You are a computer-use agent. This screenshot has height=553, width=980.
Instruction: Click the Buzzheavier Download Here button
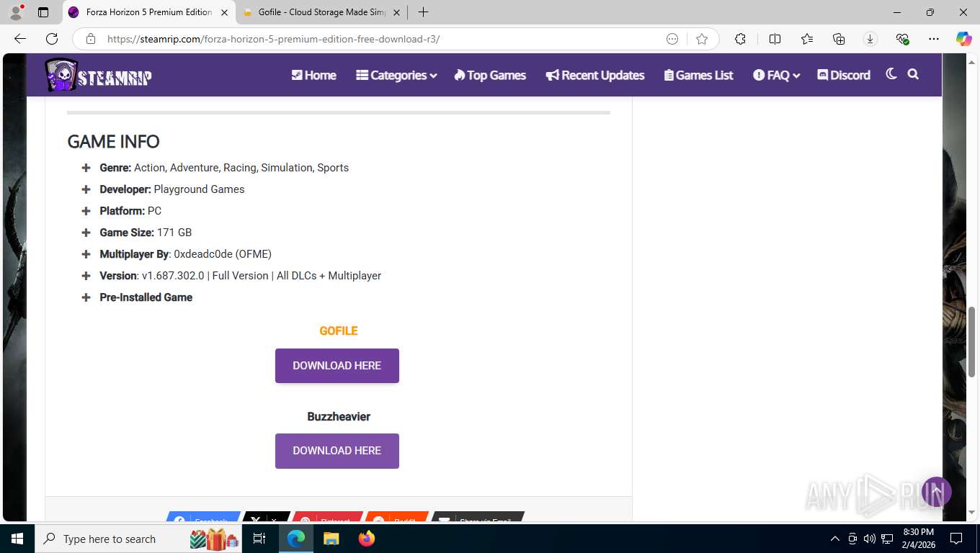tap(337, 451)
